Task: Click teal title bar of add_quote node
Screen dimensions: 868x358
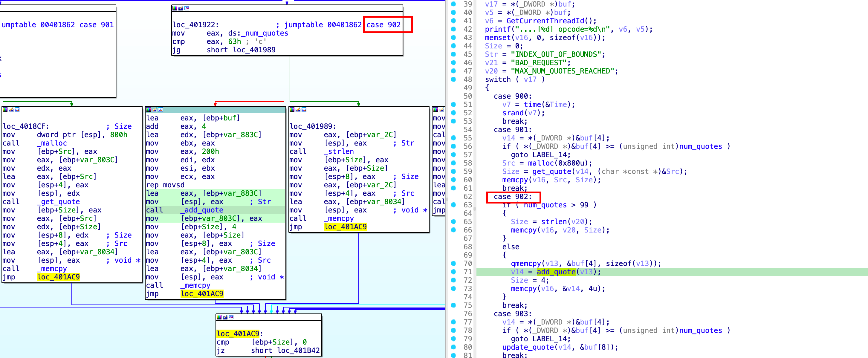Action: (x=216, y=110)
